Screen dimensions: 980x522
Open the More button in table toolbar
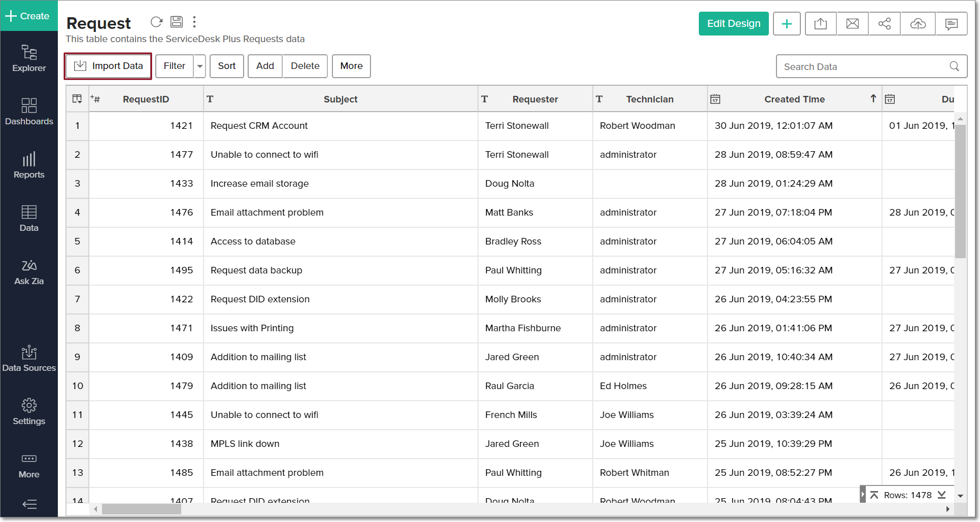click(351, 66)
